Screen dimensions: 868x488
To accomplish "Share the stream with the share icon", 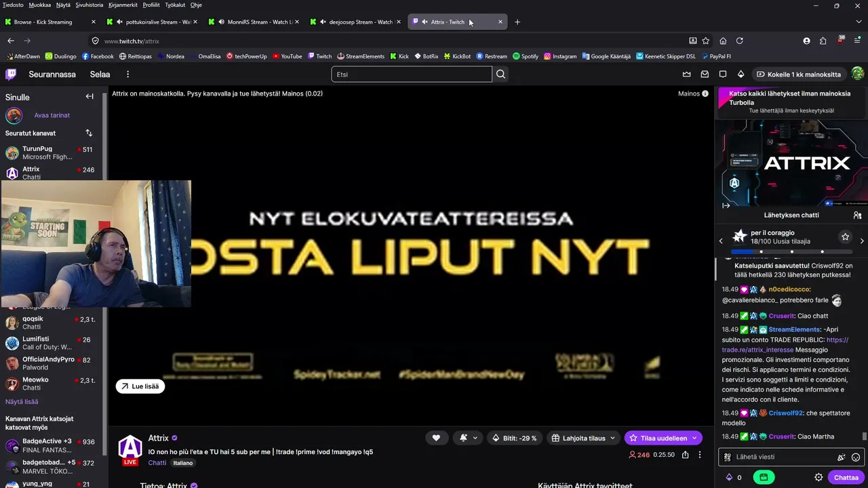I will point(686,455).
